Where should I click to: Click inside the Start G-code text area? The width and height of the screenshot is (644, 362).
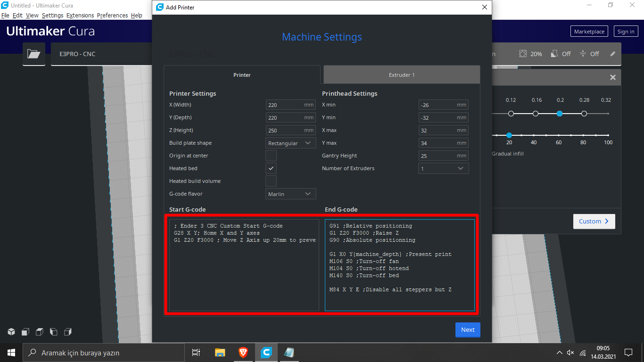244,265
